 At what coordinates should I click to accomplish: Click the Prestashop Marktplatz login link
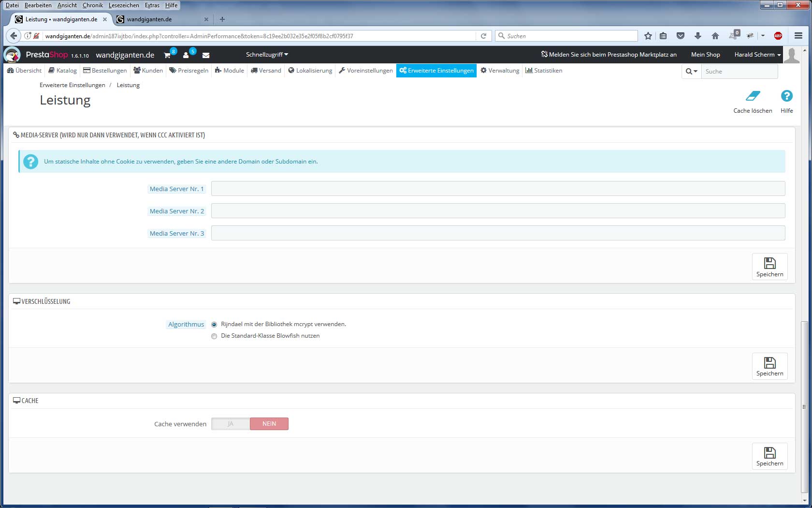click(x=609, y=55)
